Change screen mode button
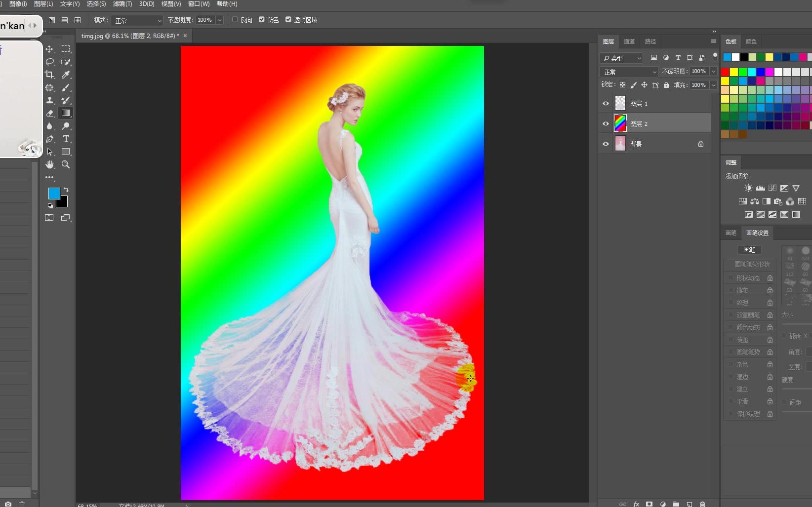This screenshot has width=812, height=507. click(x=66, y=218)
